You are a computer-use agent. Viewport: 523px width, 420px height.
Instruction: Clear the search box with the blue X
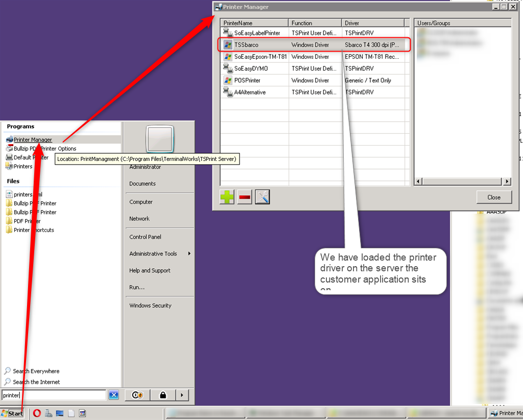tap(114, 395)
